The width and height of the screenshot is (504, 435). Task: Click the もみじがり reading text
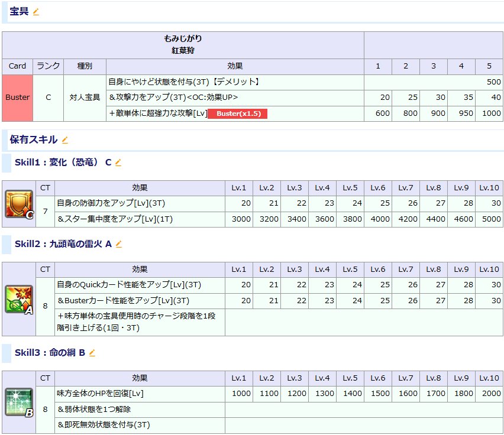pyautogui.click(x=183, y=38)
